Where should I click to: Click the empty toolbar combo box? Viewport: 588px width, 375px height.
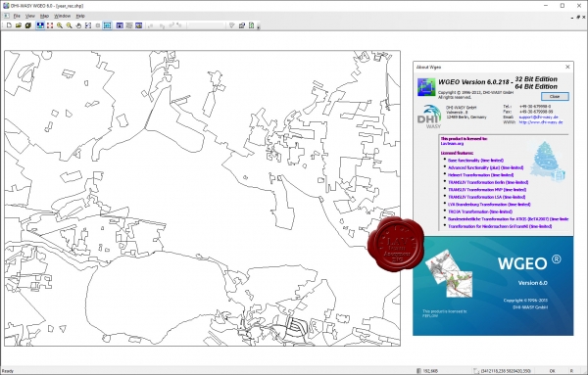click(206, 25)
